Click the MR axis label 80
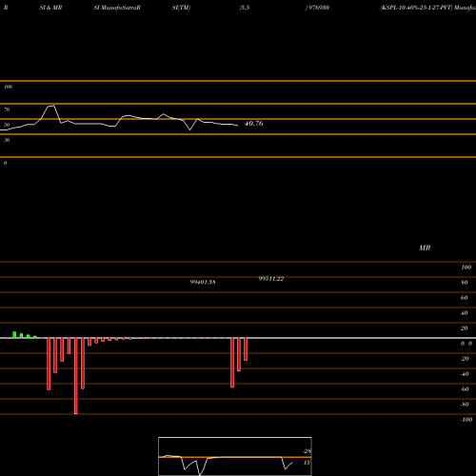 (x=465, y=283)
